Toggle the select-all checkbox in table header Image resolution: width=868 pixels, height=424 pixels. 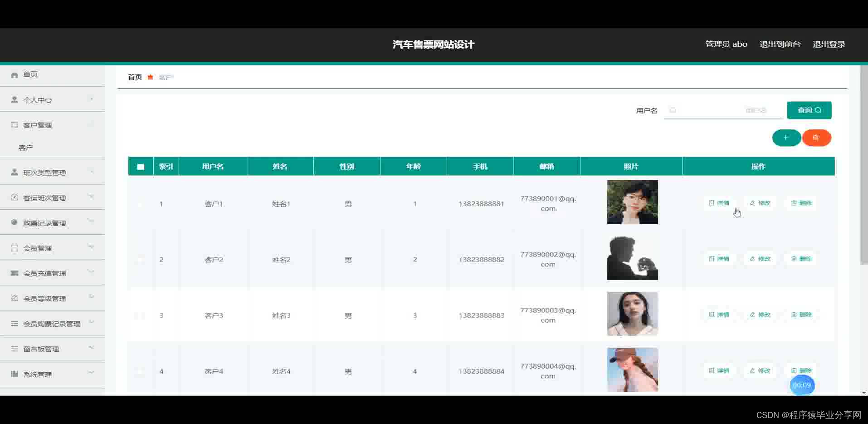click(x=141, y=167)
